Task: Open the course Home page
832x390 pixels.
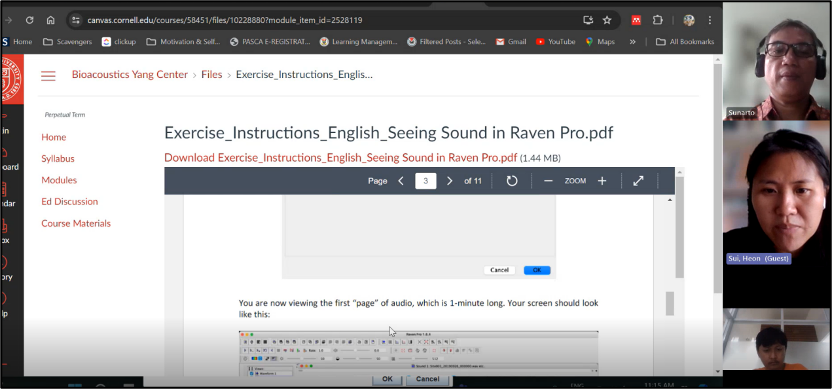Action: pos(54,137)
